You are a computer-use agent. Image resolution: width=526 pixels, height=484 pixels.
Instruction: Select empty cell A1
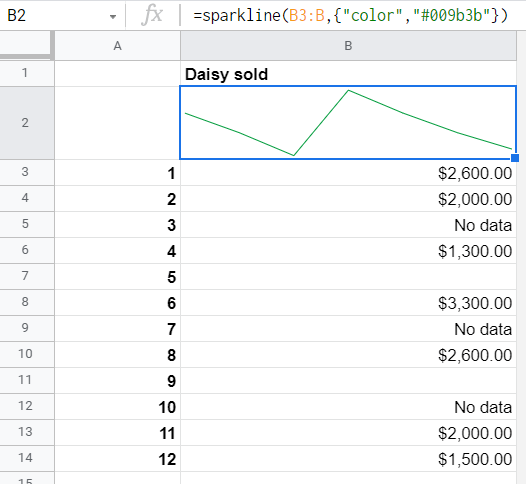[117, 73]
